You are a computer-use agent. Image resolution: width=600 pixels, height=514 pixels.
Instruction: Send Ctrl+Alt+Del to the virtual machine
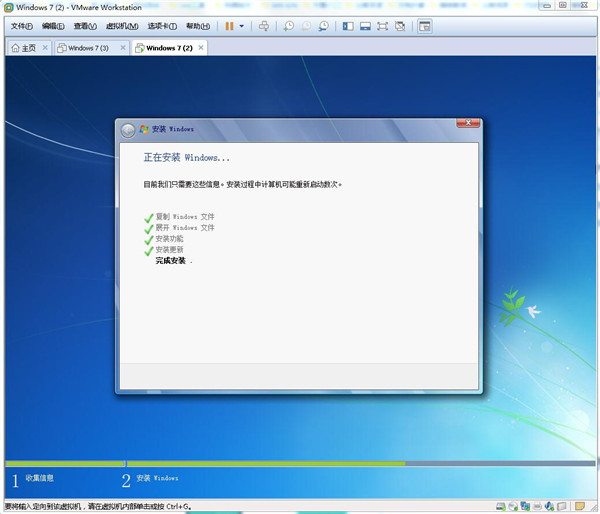264,26
